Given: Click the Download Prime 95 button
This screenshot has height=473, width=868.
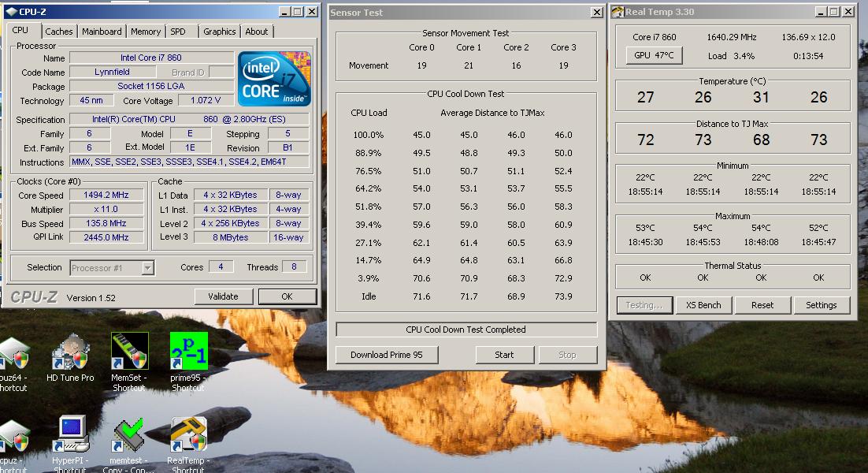Looking at the screenshot, I should pos(387,355).
